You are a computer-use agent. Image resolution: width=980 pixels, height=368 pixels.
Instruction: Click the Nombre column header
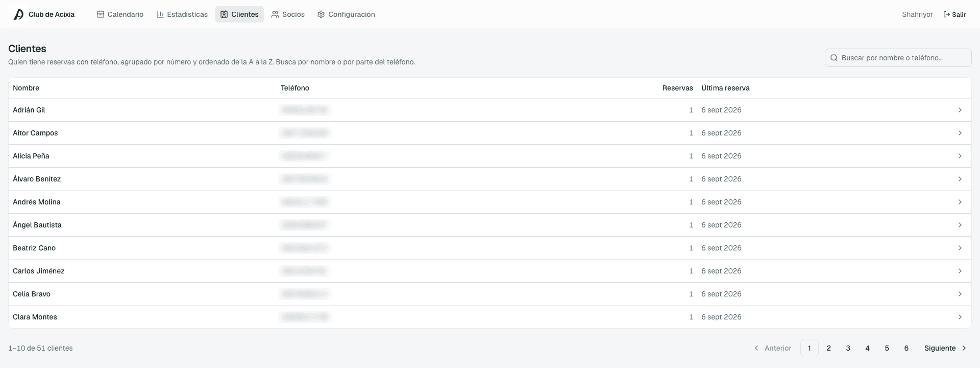(26, 88)
